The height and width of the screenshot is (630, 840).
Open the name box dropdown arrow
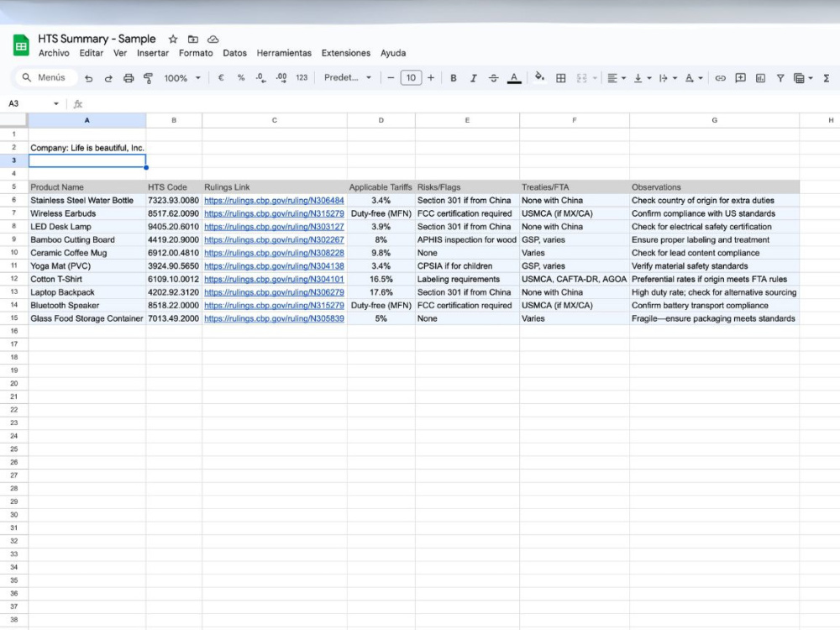55,103
